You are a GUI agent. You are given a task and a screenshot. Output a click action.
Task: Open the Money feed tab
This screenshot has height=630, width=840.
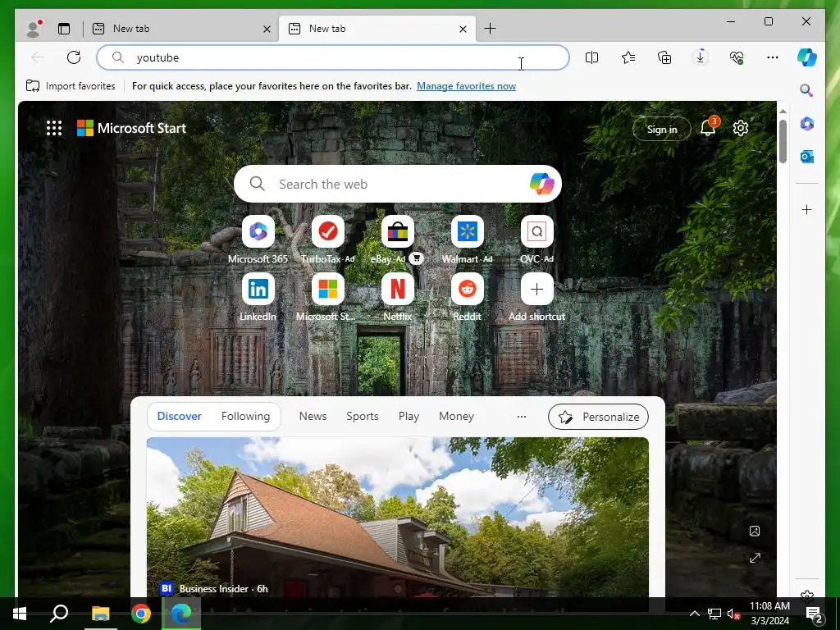[x=456, y=416]
